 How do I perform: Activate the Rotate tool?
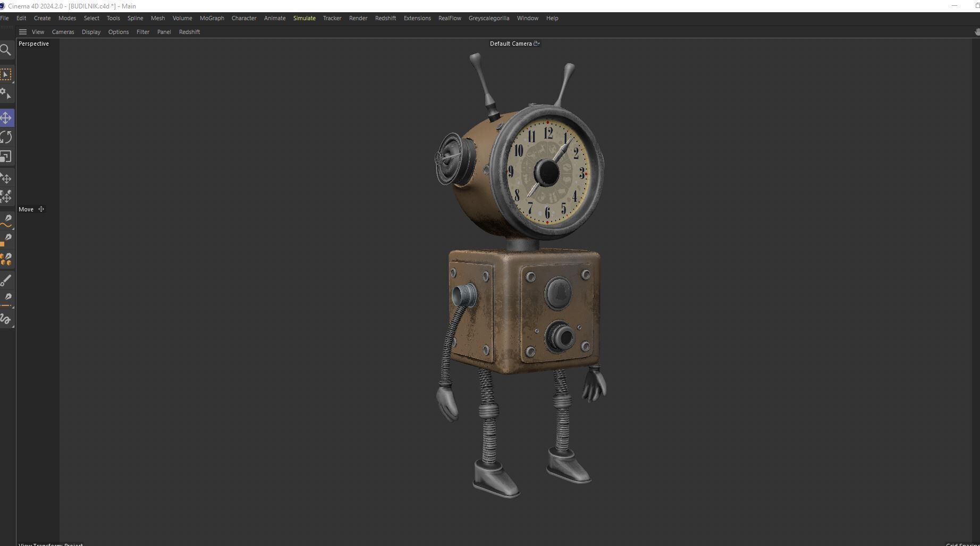(x=6, y=138)
